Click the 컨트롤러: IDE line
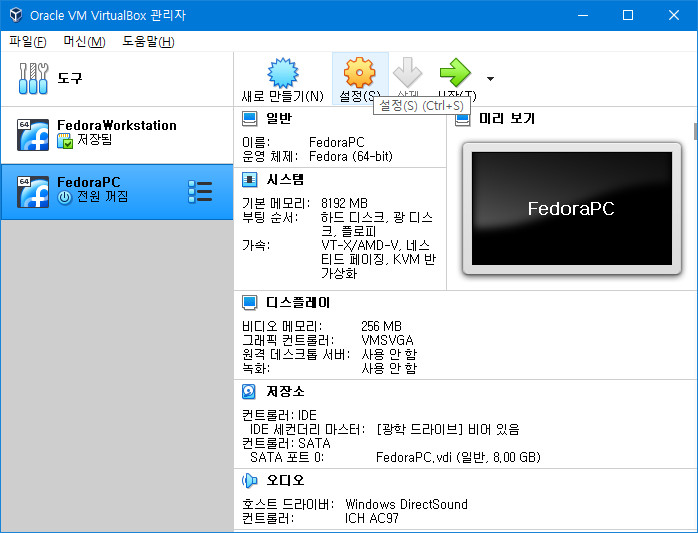698x533 pixels. pyautogui.click(x=279, y=415)
